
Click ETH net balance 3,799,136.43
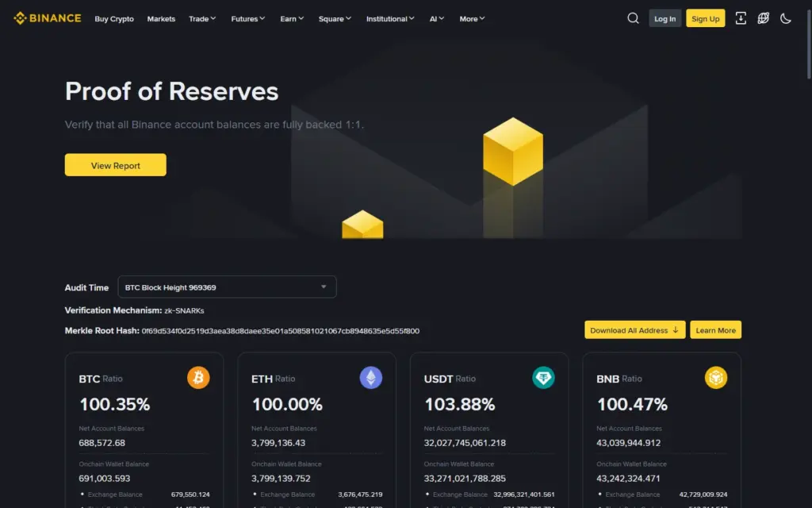click(278, 443)
